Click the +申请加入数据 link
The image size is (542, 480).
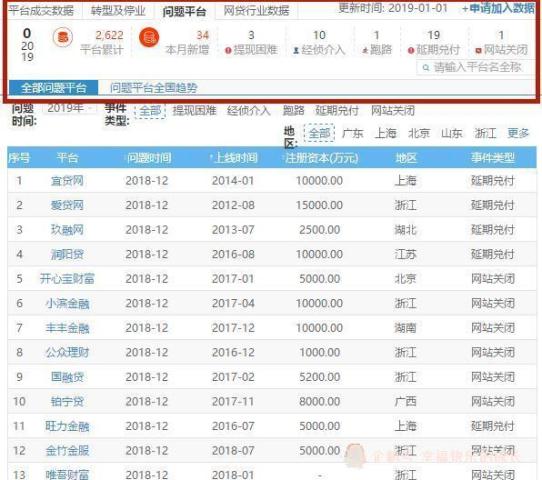[x=498, y=8]
